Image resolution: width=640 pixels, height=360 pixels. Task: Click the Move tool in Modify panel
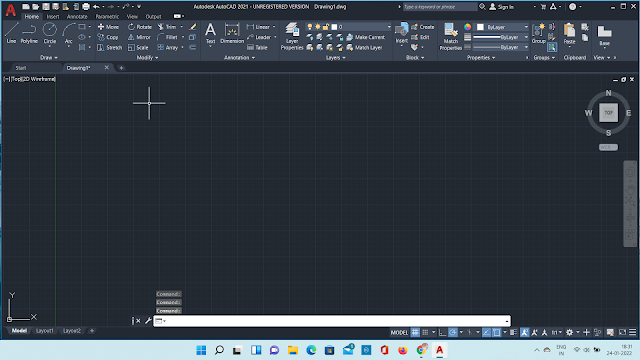coord(108,27)
